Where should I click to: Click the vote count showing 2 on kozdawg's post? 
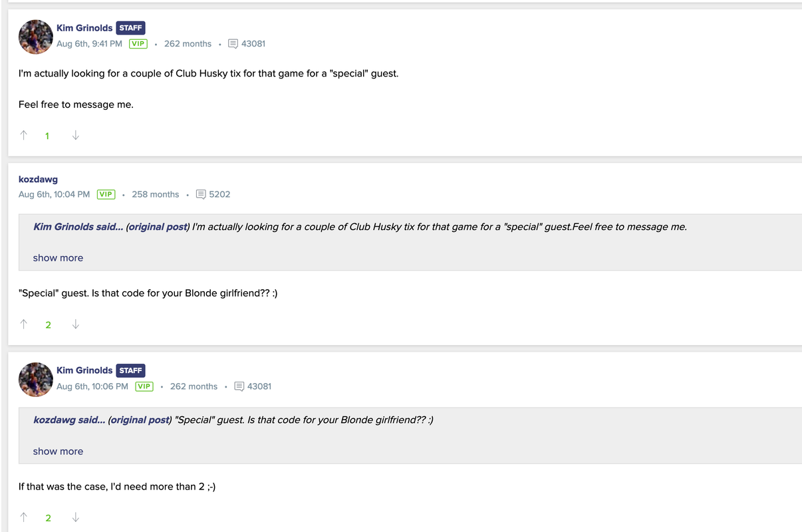click(48, 325)
